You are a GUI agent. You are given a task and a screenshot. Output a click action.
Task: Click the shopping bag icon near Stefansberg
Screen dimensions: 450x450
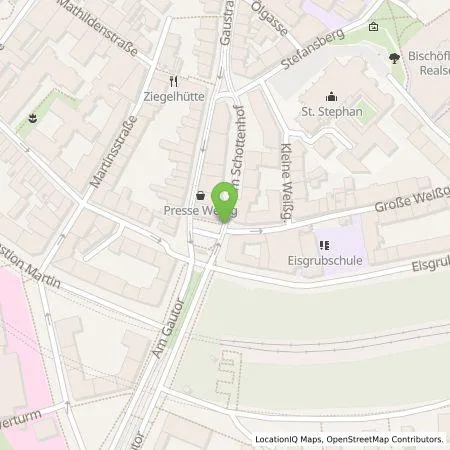[x=374, y=26]
